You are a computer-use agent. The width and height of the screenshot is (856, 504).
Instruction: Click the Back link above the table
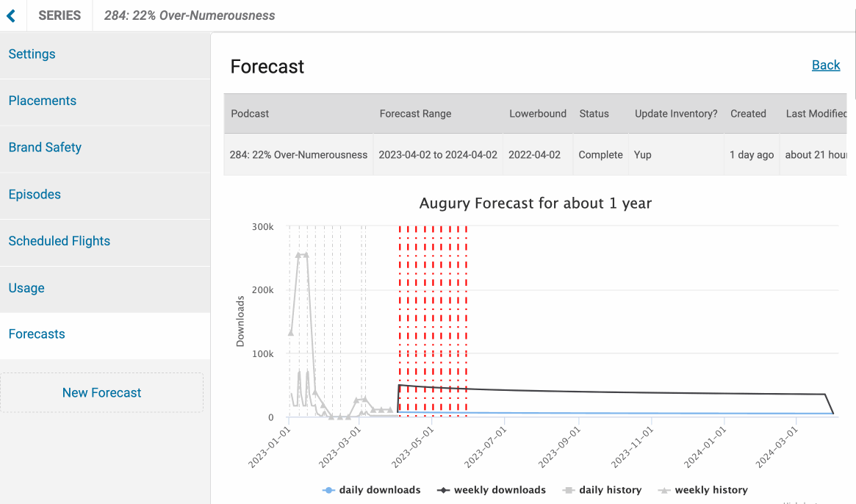826,65
